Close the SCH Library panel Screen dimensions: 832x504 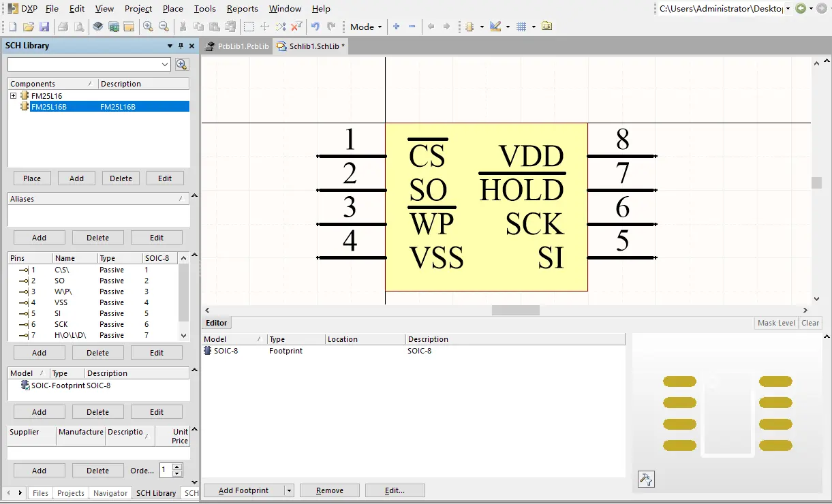click(191, 46)
